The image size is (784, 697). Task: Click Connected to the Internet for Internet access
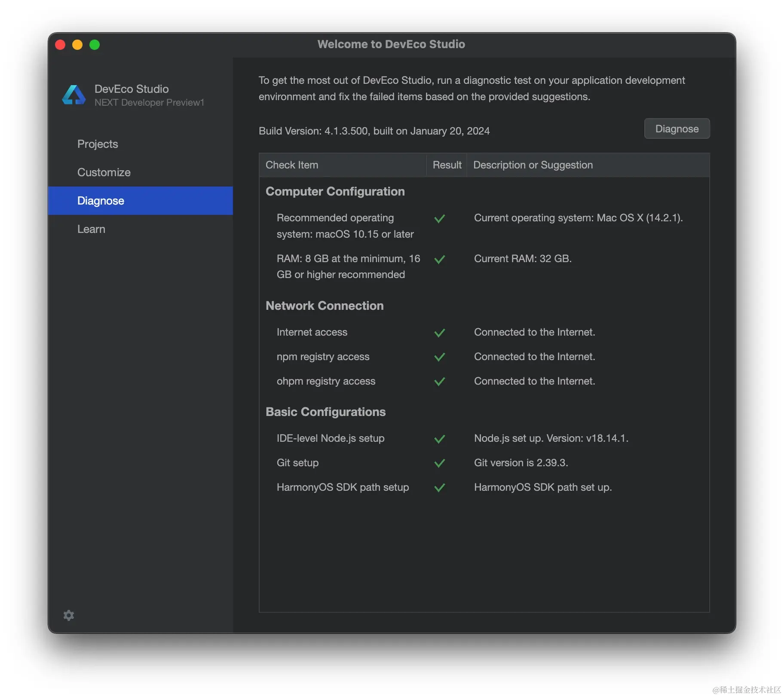point(535,332)
